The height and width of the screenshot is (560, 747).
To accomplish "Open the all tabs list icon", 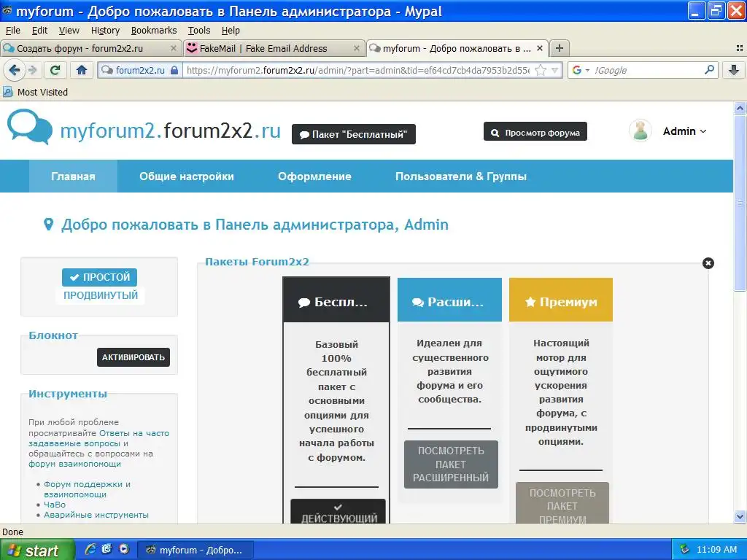I will pos(740,48).
